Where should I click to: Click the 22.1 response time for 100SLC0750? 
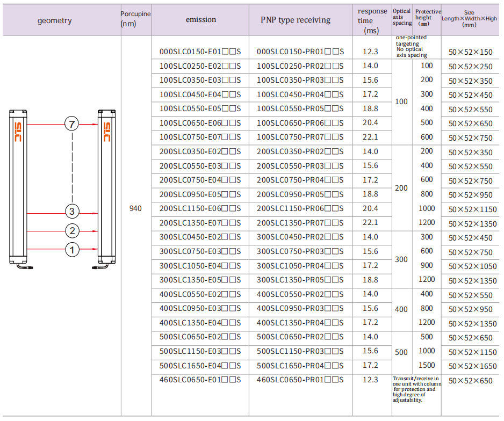(371, 137)
